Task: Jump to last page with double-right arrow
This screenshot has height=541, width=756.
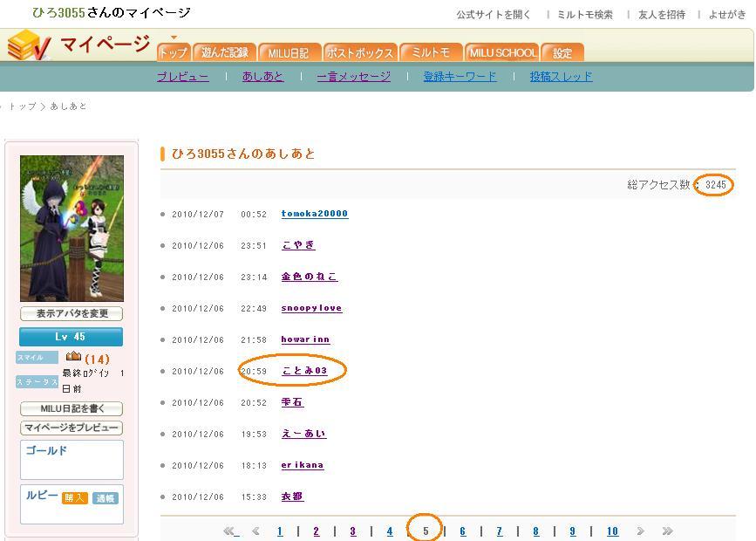Action: click(x=667, y=531)
